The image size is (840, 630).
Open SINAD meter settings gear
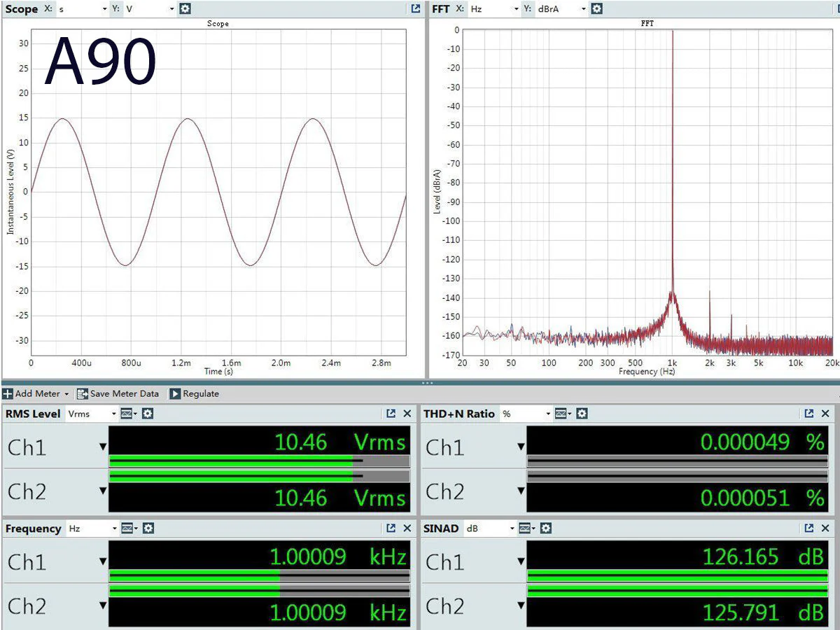coord(546,528)
